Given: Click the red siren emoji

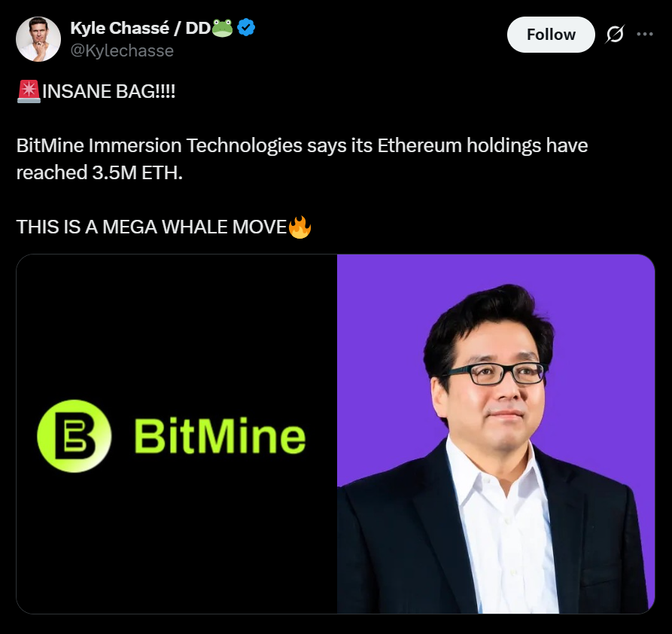Looking at the screenshot, I should coord(29,91).
